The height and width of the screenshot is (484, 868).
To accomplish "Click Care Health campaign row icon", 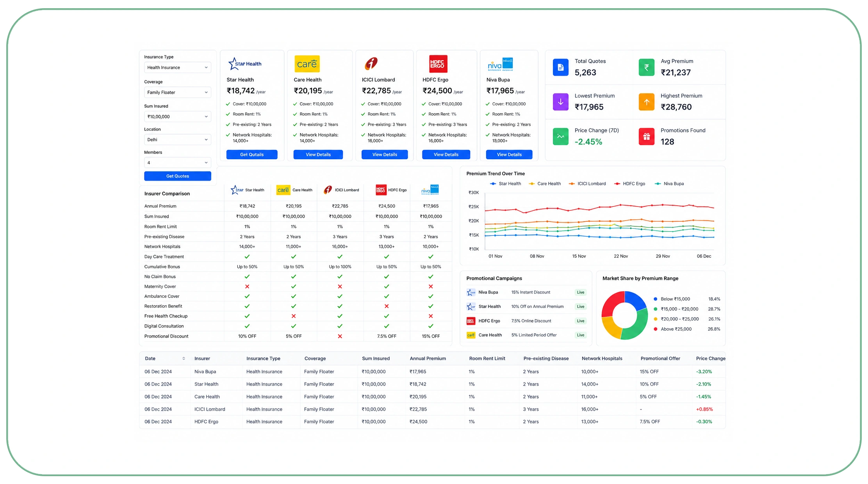I will point(471,335).
